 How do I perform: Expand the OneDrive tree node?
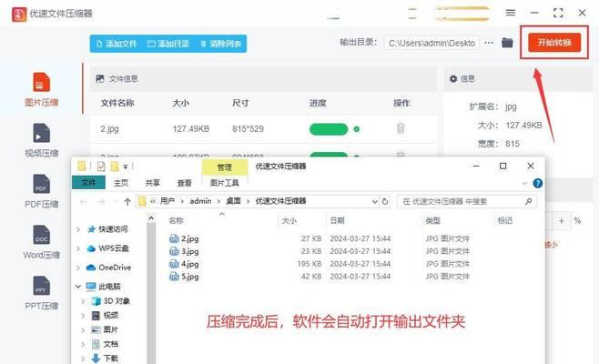[78, 268]
